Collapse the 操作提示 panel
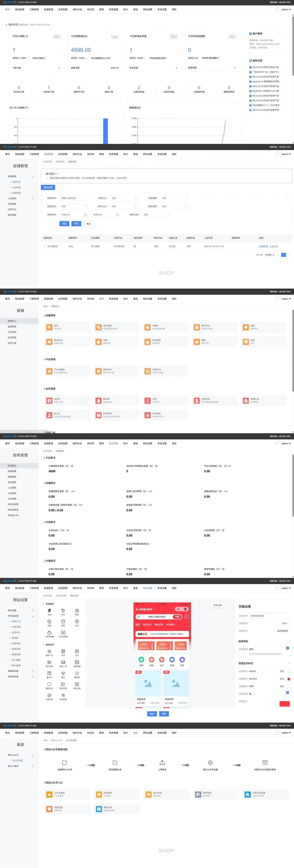 coord(57,174)
